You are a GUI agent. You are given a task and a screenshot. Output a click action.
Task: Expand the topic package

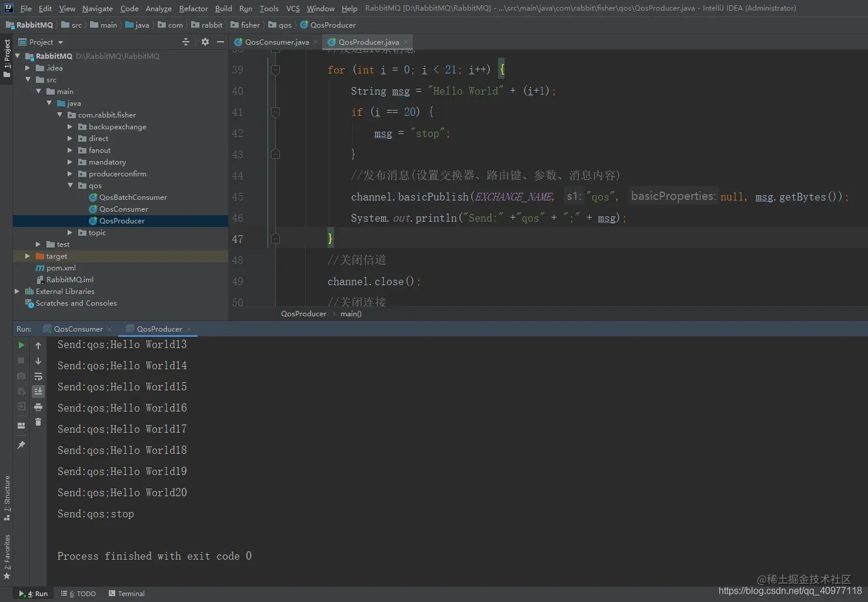pos(70,232)
